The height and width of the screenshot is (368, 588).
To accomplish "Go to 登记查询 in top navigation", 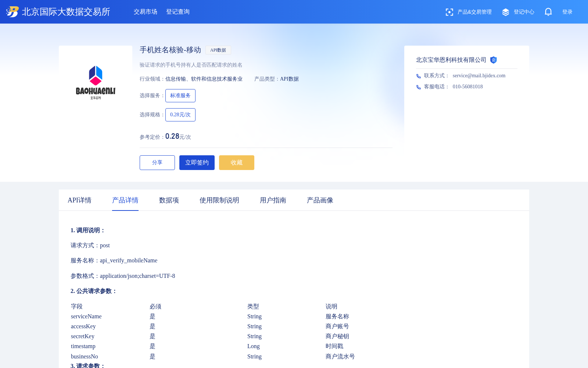I will click(x=178, y=12).
